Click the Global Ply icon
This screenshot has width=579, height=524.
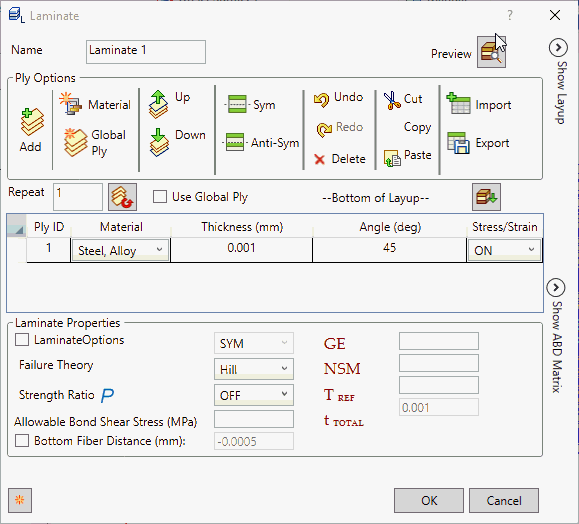(x=75, y=143)
